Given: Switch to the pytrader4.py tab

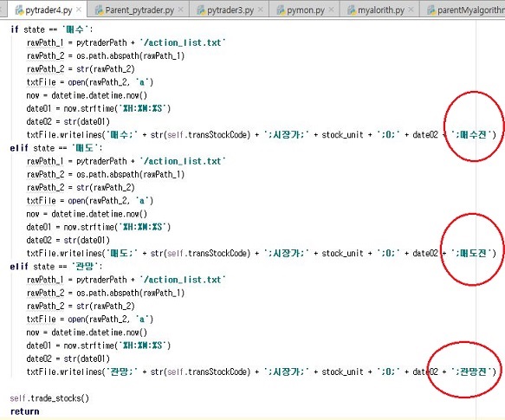Looking at the screenshot, I should [49, 10].
